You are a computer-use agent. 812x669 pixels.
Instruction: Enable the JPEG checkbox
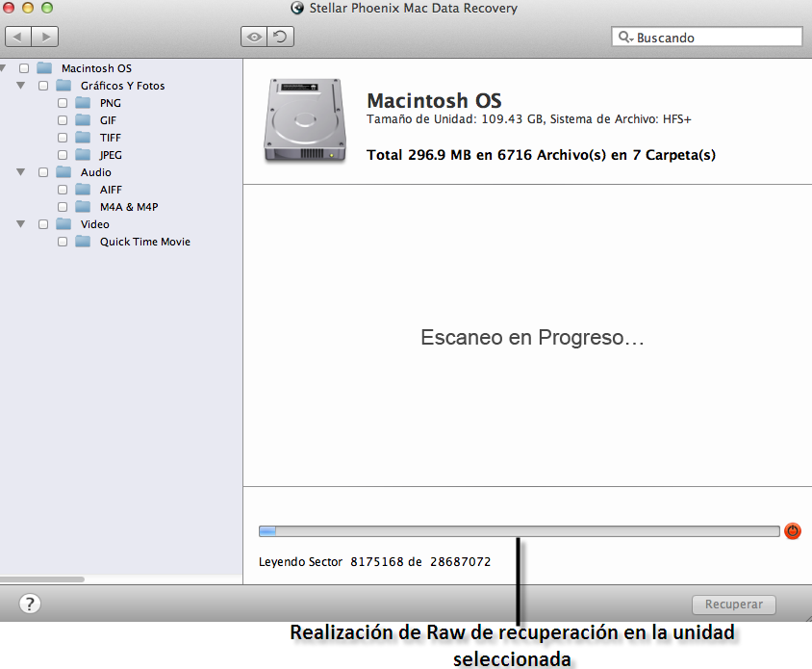click(x=63, y=155)
